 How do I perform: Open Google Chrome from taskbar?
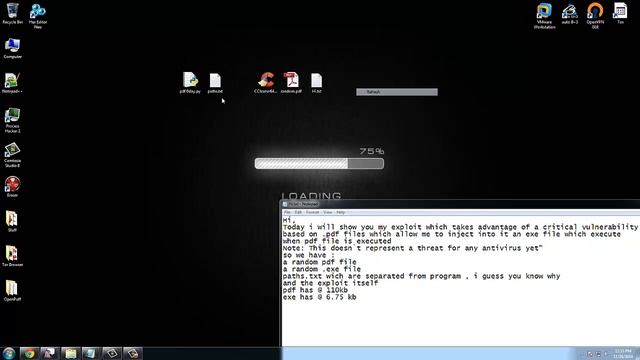pos(29,353)
